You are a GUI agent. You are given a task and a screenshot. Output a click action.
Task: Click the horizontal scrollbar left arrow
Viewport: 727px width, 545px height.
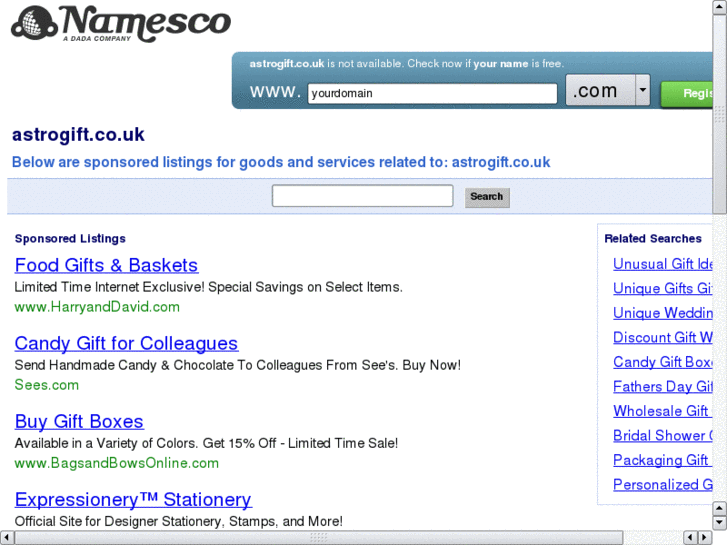tap(6, 538)
